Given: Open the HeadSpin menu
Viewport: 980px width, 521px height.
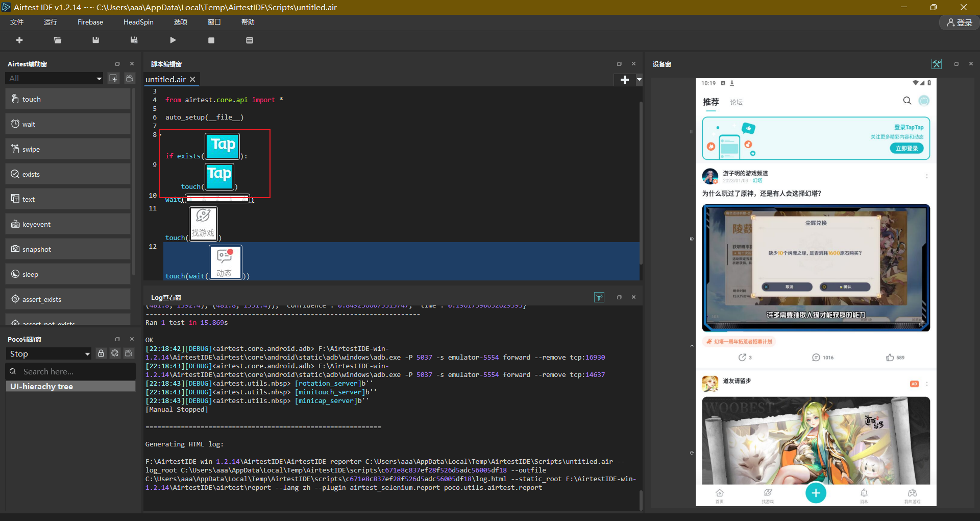Looking at the screenshot, I should tap(138, 22).
